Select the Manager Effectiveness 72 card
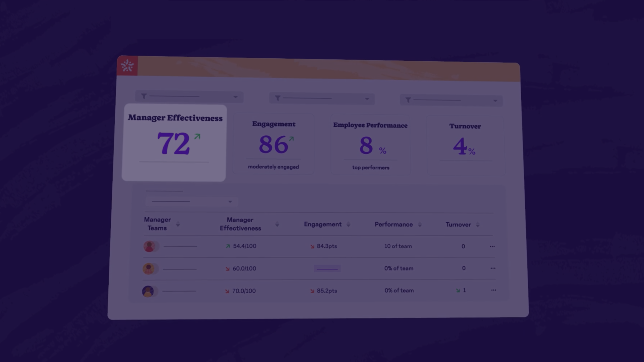 (x=174, y=143)
